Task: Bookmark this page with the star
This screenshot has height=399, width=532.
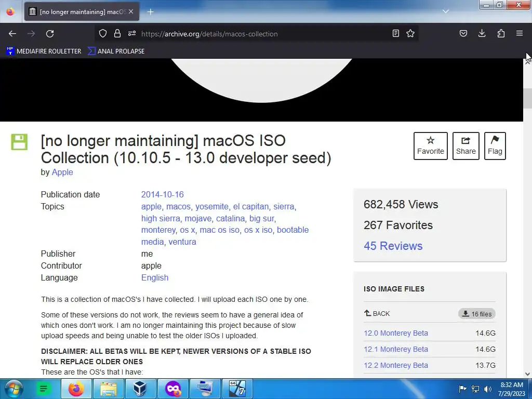Action: 410,33
